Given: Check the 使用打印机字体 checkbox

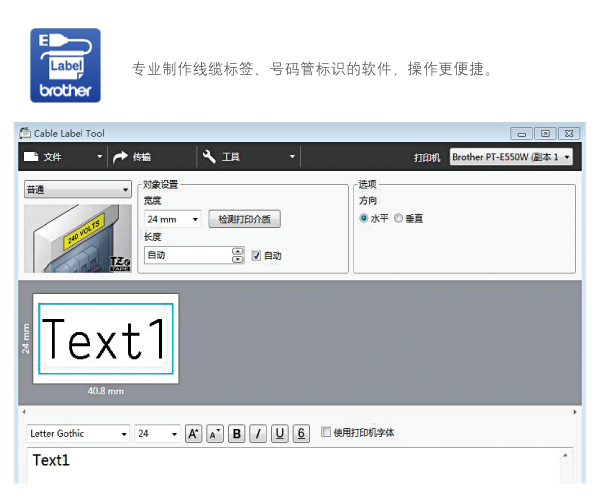Looking at the screenshot, I should [326, 433].
